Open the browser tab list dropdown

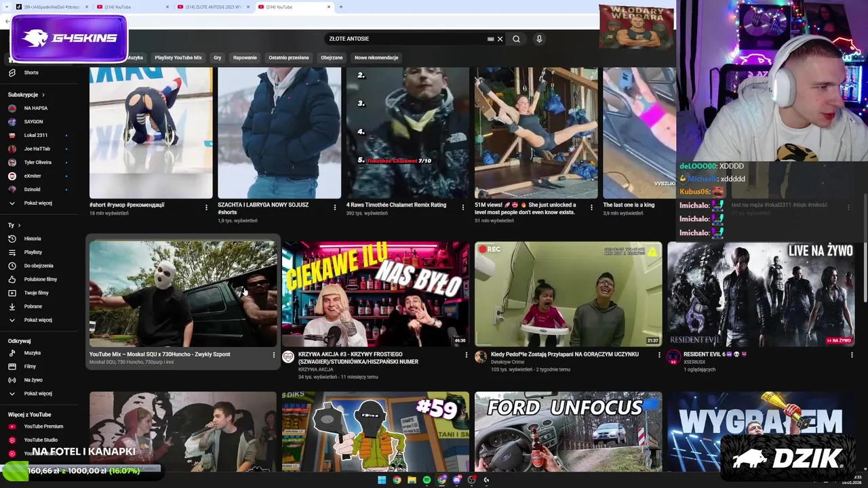click(x=7, y=7)
